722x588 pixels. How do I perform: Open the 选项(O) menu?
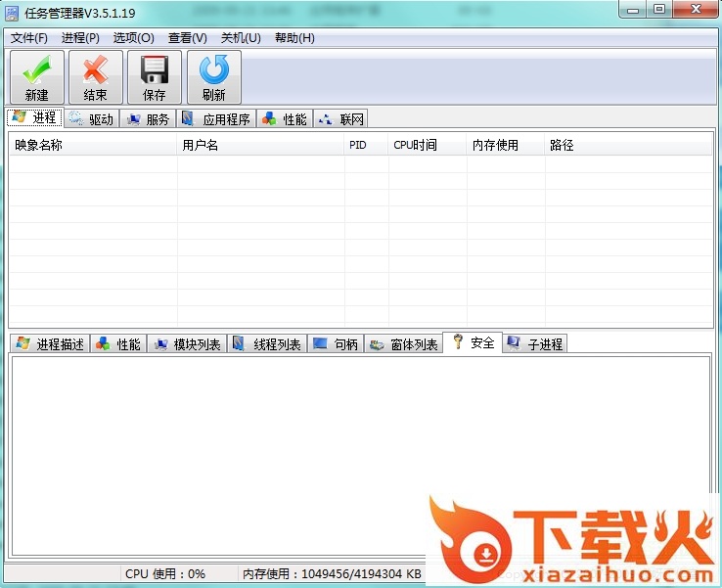coord(133,38)
